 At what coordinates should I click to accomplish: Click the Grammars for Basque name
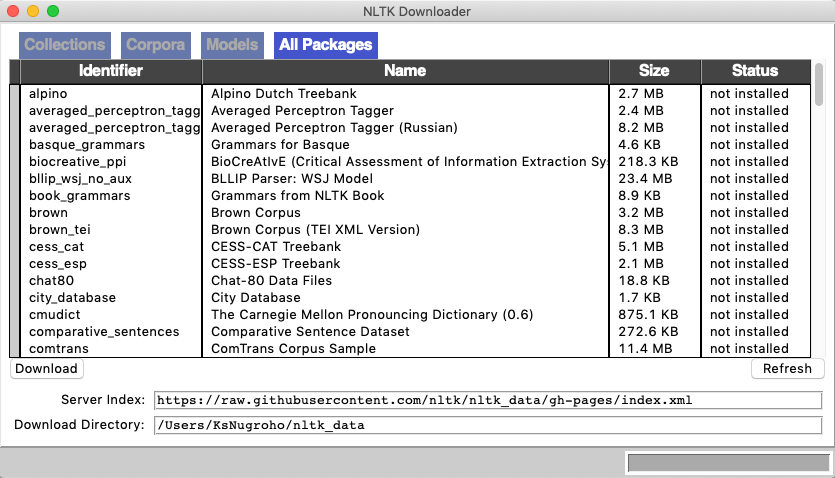281,145
